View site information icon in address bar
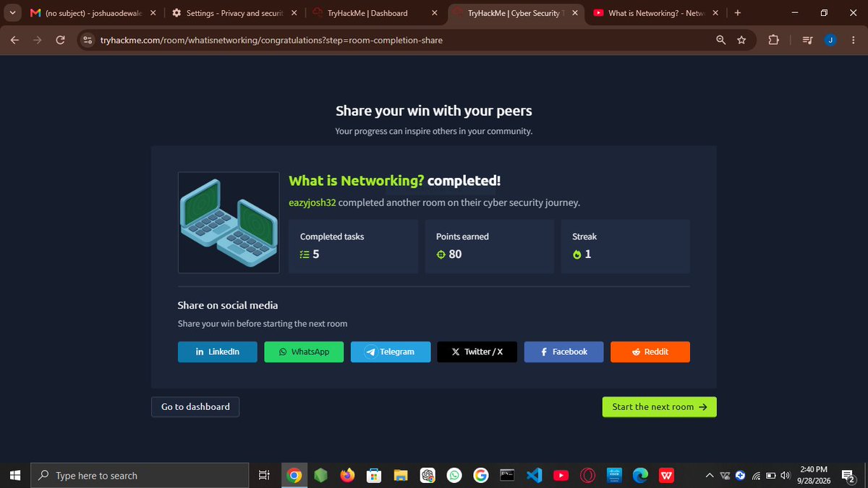 (88, 40)
